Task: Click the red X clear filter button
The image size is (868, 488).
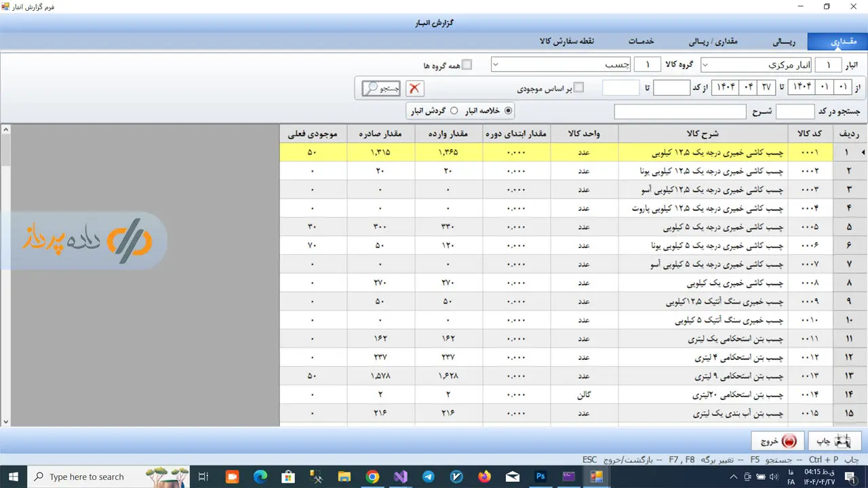Action: [x=414, y=88]
